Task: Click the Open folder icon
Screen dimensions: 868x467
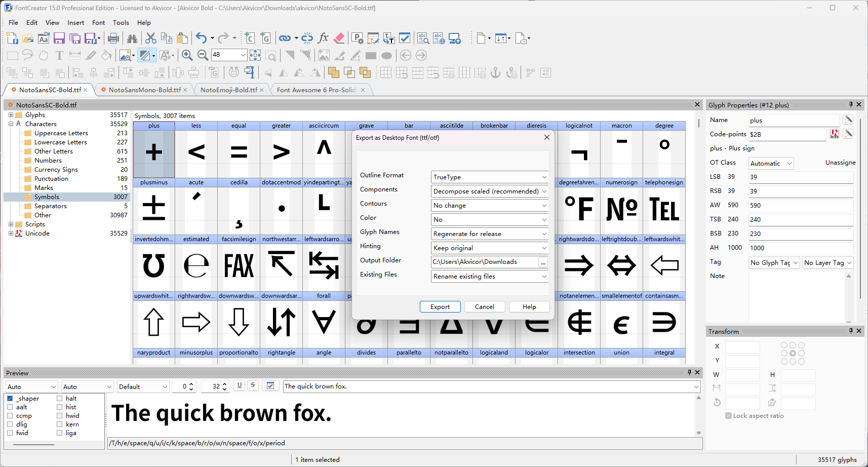Action: point(28,38)
